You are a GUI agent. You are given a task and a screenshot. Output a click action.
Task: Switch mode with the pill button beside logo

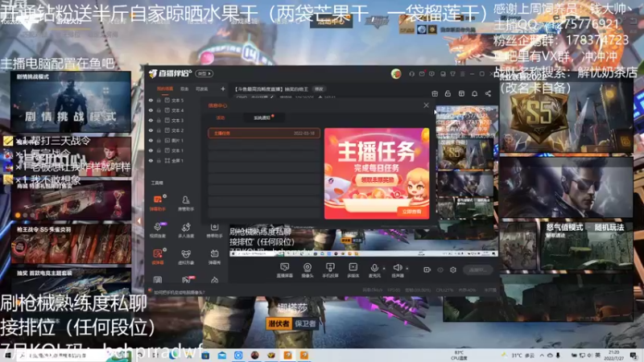coord(204,74)
